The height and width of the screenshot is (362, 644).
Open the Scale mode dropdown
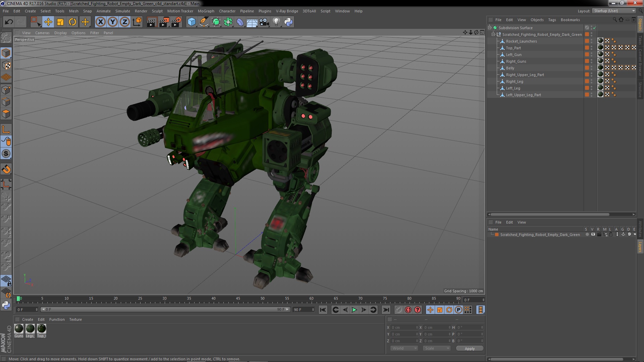point(437,349)
